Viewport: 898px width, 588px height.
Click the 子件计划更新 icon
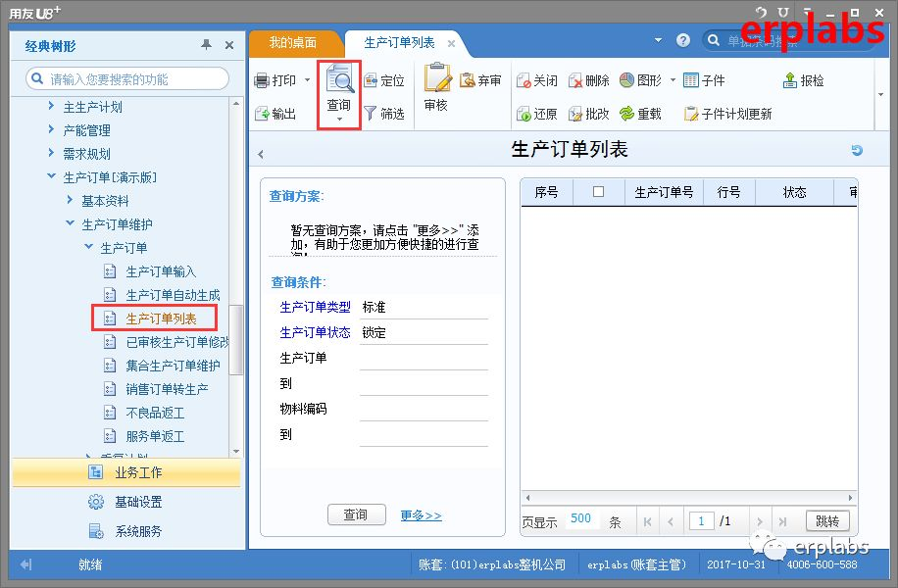pyautogui.click(x=691, y=114)
